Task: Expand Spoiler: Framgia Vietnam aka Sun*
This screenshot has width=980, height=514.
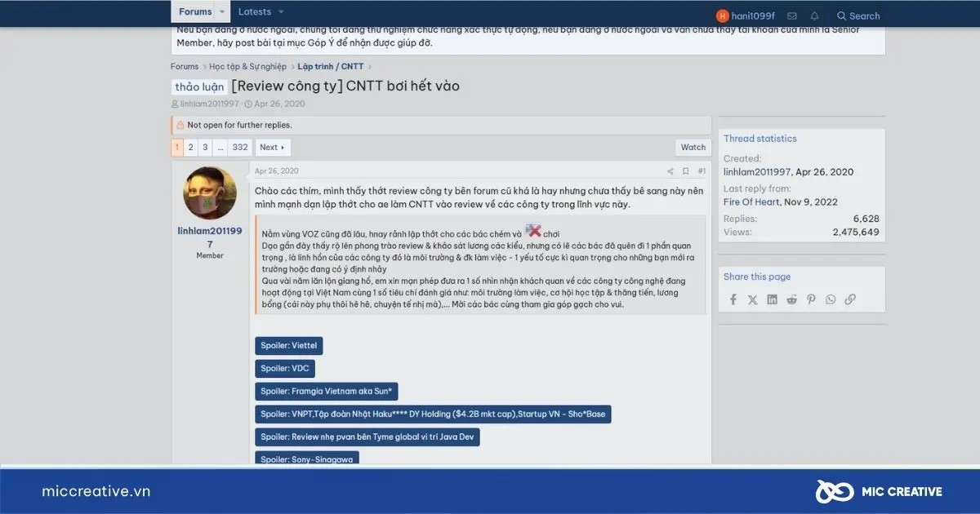Action: tap(327, 391)
